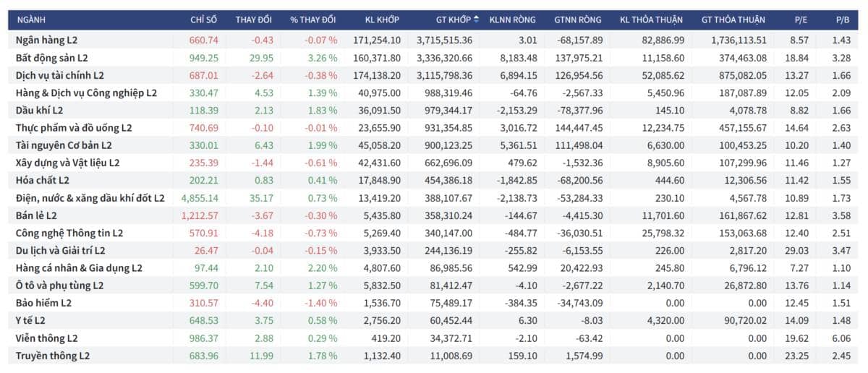The width and height of the screenshot is (868, 373).
Task: Sort by P/B column header
Action: point(842,20)
